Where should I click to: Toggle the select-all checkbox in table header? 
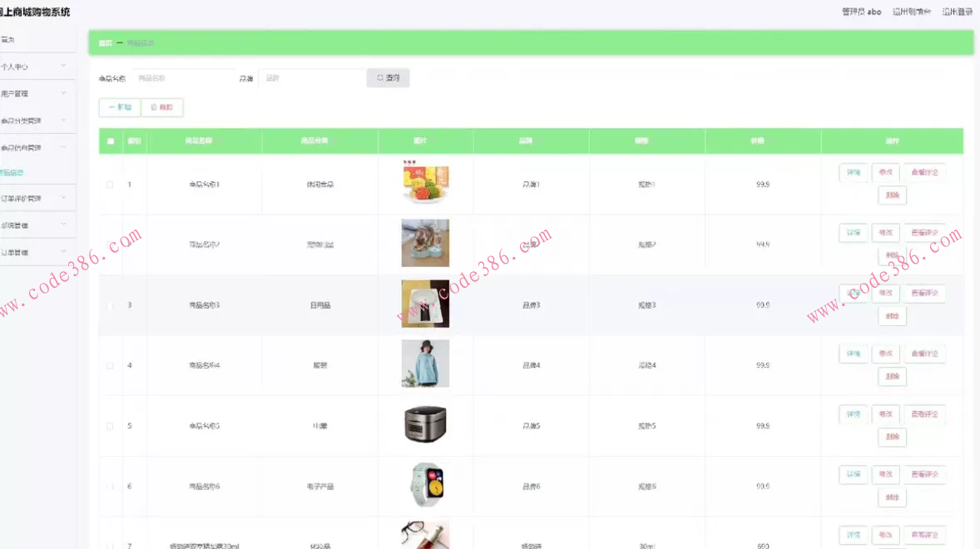111,141
